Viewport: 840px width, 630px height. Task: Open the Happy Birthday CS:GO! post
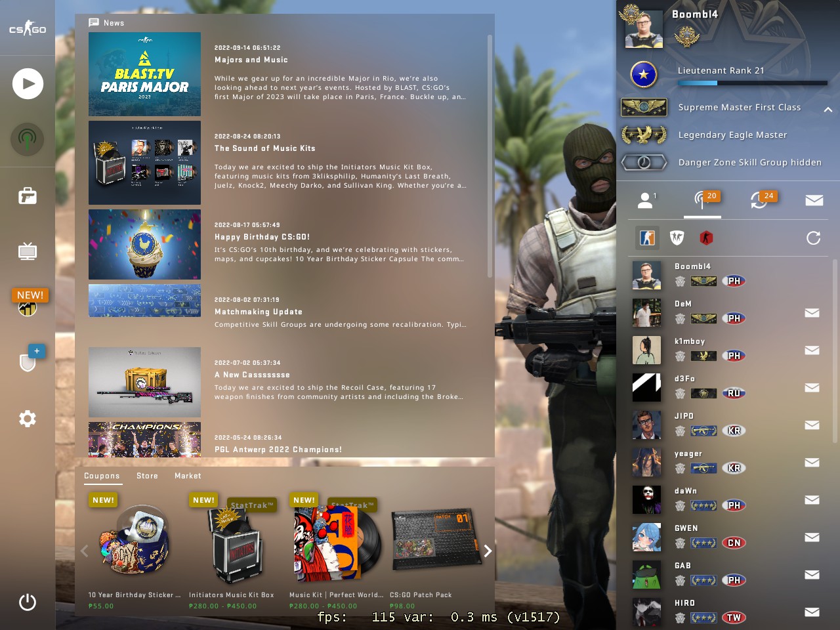point(262,237)
